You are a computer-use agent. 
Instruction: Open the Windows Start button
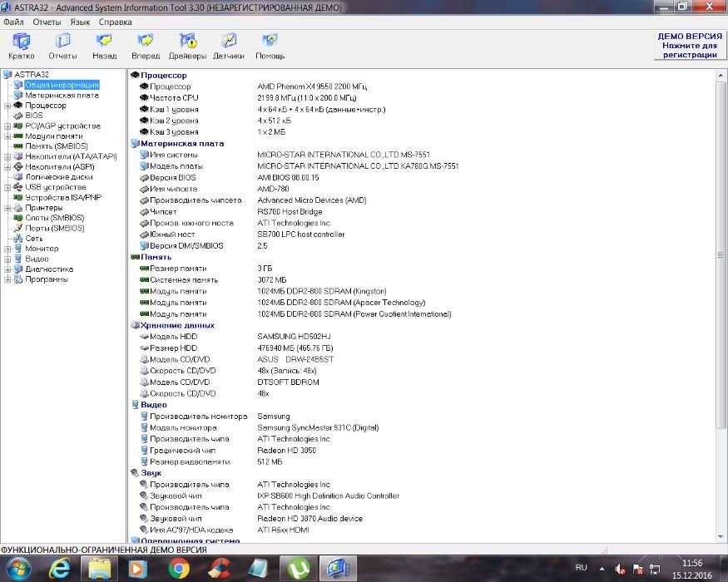pos(18,569)
